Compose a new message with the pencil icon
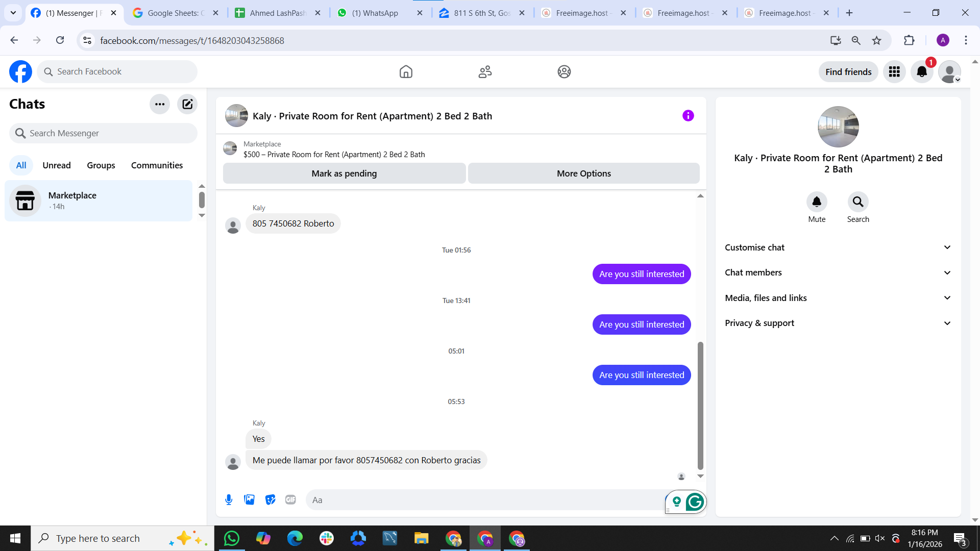Image resolution: width=980 pixels, height=551 pixels. click(x=187, y=104)
